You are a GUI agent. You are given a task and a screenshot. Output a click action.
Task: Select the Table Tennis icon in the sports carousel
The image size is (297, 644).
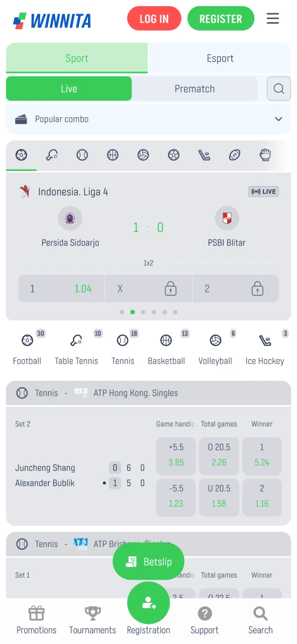51,155
